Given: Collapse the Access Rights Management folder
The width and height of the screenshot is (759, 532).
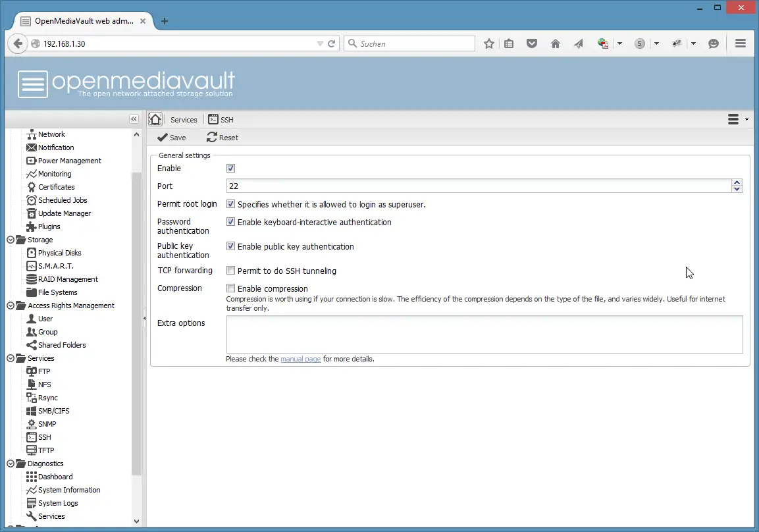Looking at the screenshot, I should click(11, 306).
